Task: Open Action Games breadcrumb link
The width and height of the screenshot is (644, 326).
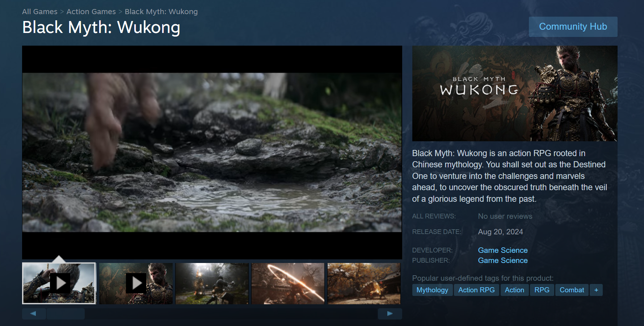Action: click(91, 12)
